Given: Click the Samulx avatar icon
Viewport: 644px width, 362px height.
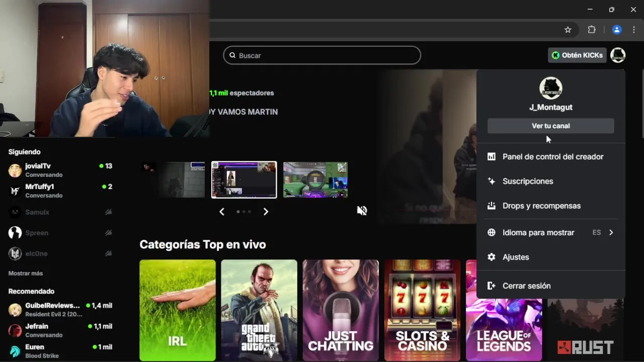Looking at the screenshot, I should pos(15,212).
